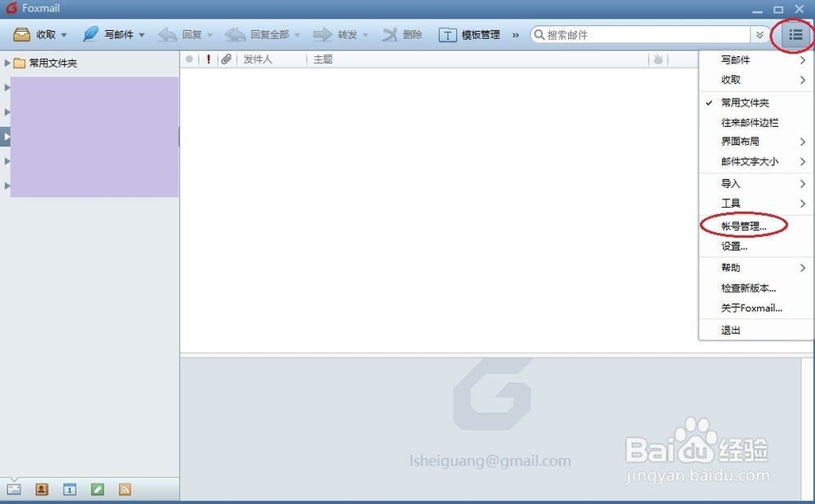Screen dimensions: 815x504
Task: Expand the advanced search options arrow
Action: pyautogui.click(x=760, y=35)
